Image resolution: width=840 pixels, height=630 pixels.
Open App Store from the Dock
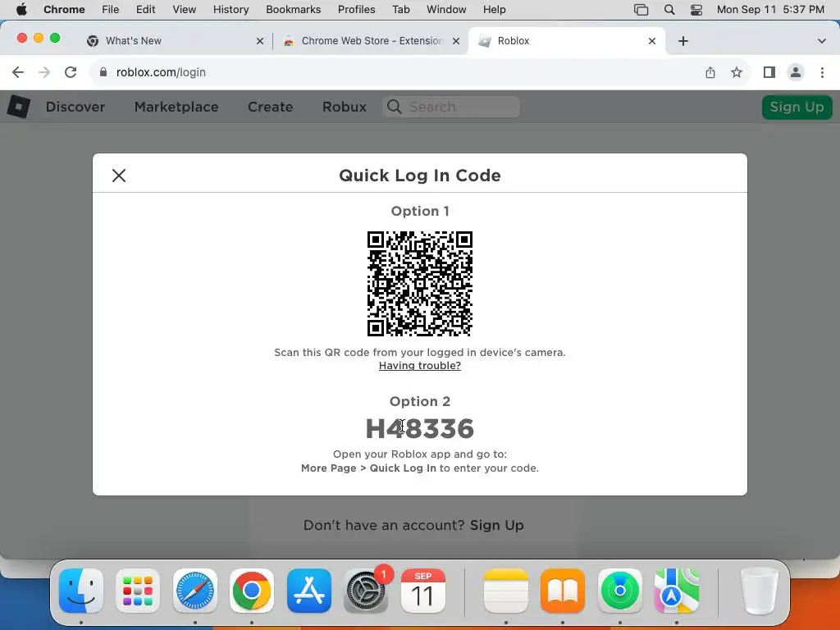click(x=309, y=591)
